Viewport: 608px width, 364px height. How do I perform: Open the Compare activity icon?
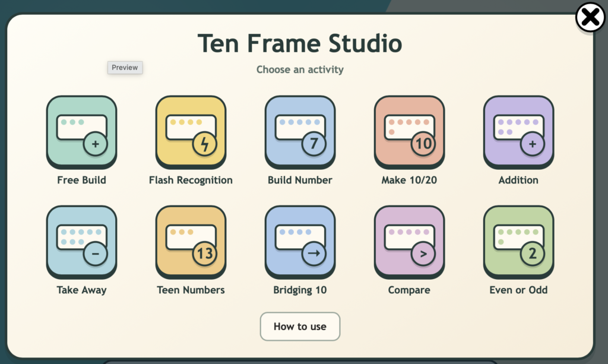(x=409, y=242)
